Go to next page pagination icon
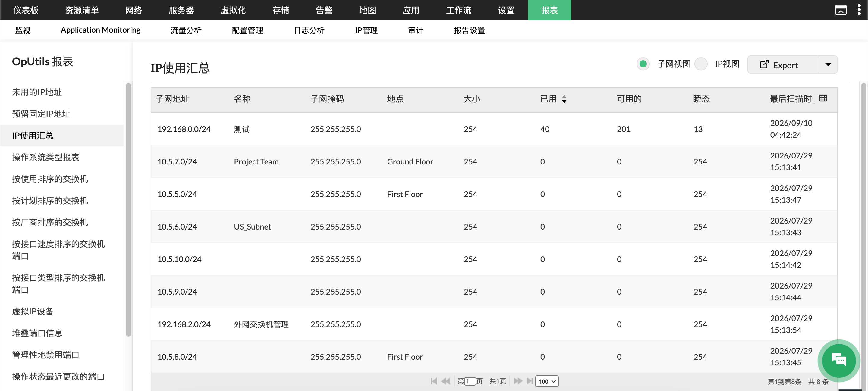Screen dimensions: 868x391 [x=517, y=381]
